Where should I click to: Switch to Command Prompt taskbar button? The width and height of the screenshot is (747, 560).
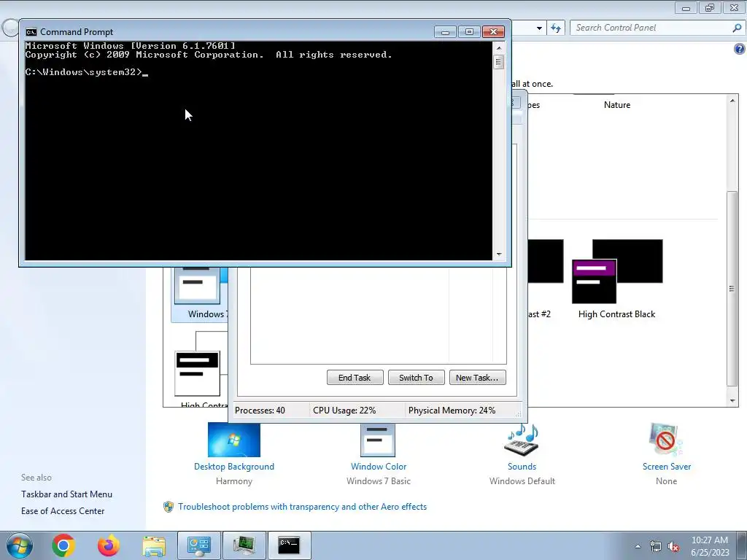[x=289, y=545]
